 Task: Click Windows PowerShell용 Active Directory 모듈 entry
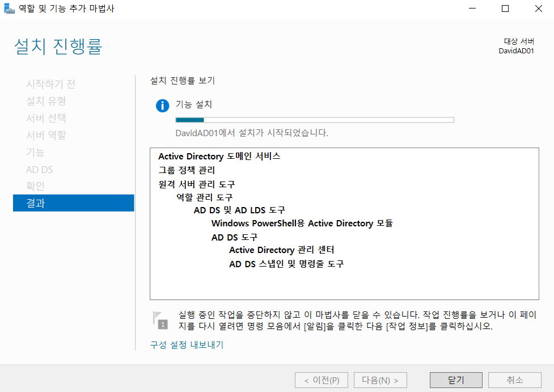click(302, 224)
